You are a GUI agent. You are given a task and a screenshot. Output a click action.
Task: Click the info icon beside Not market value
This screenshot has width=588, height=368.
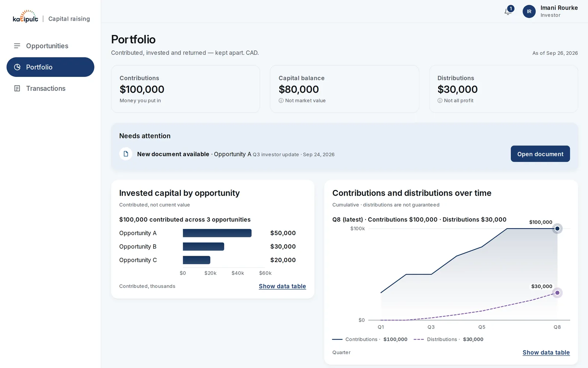(281, 100)
